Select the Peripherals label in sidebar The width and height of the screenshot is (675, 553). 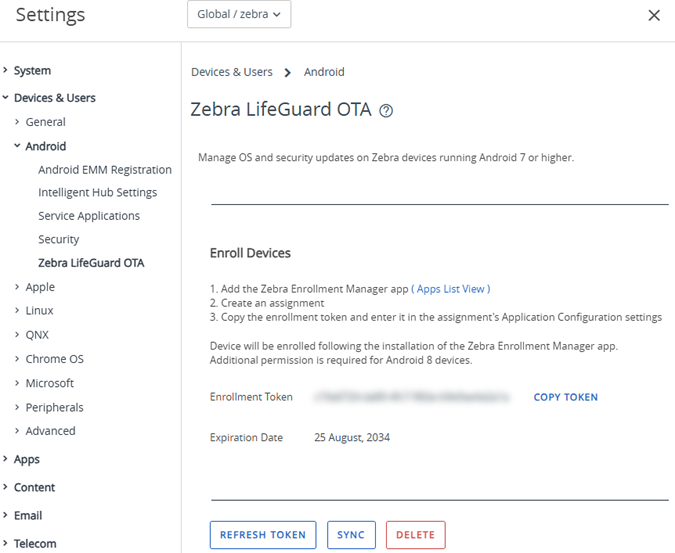55,408
